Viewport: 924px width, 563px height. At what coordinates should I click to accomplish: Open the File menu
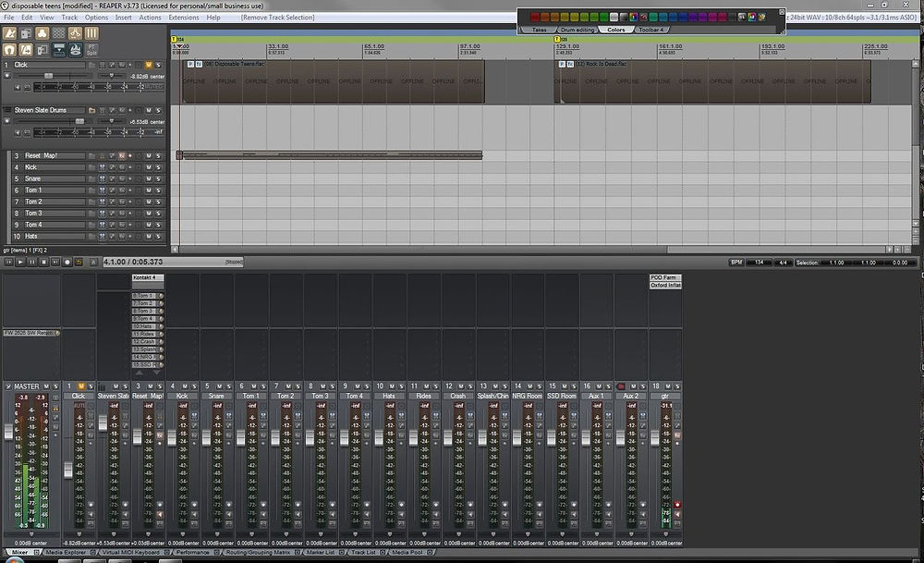[9, 18]
